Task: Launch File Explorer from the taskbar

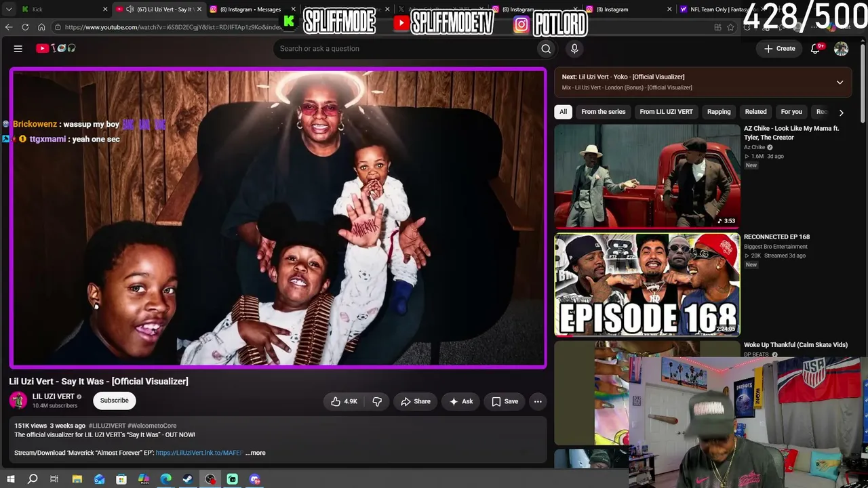Action: (77, 479)
